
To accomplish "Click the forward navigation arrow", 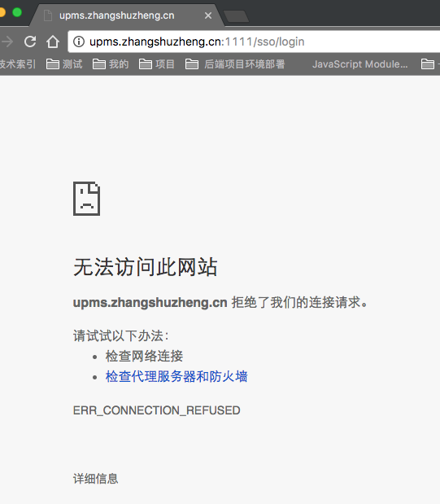I will [x=7, y=42].
